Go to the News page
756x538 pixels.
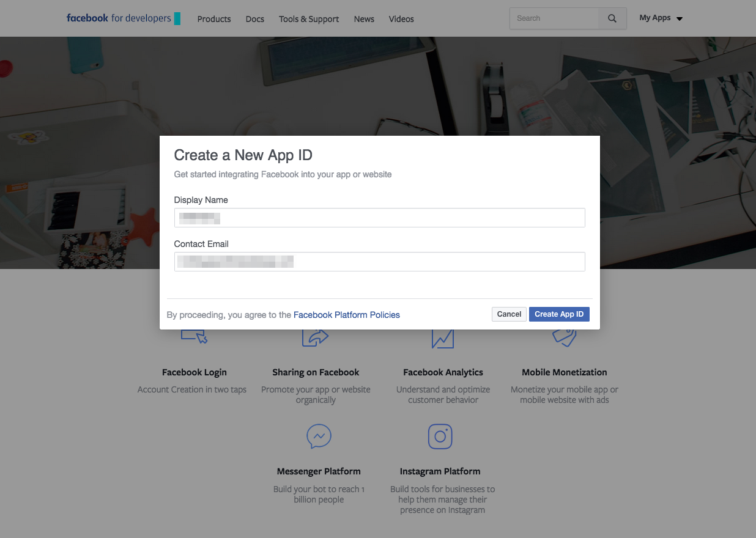tap(364, 19)
